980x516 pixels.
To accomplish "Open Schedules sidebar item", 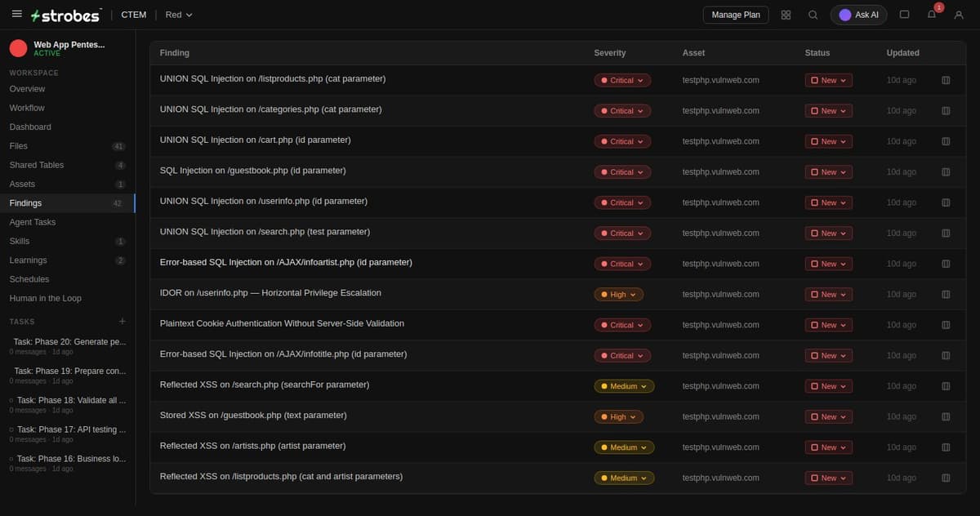I will click(x=68, y=279).
